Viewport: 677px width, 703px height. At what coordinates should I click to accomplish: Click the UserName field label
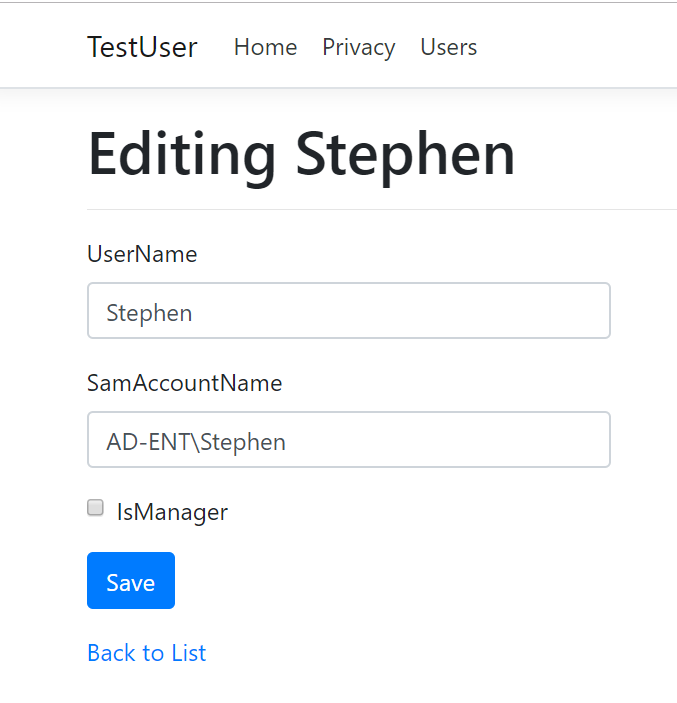(x=142, y=254)
